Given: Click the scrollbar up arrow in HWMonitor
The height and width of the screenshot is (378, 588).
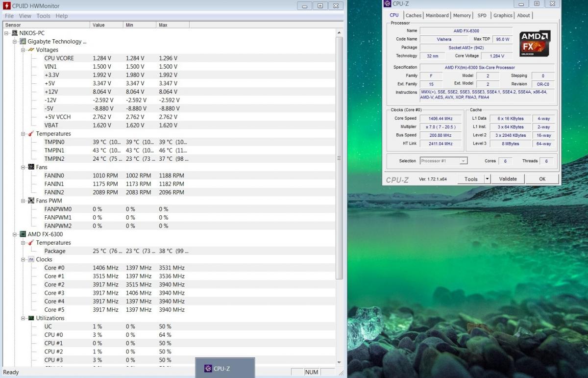Looking at the screenshot, I should (x=339, y=32).
